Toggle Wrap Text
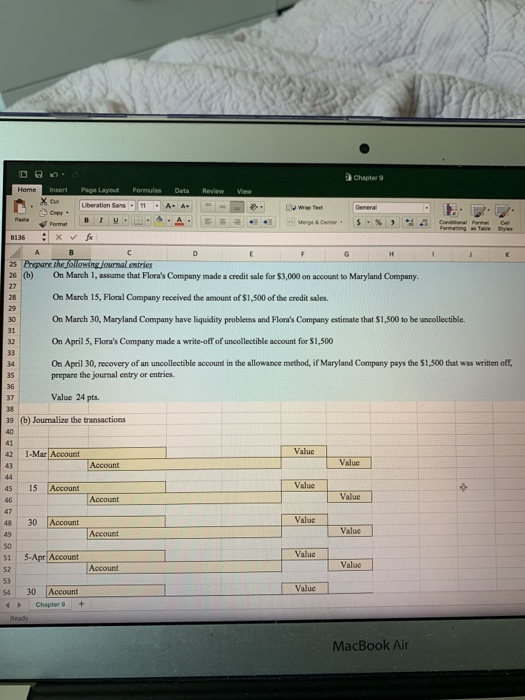 (304, 208)
